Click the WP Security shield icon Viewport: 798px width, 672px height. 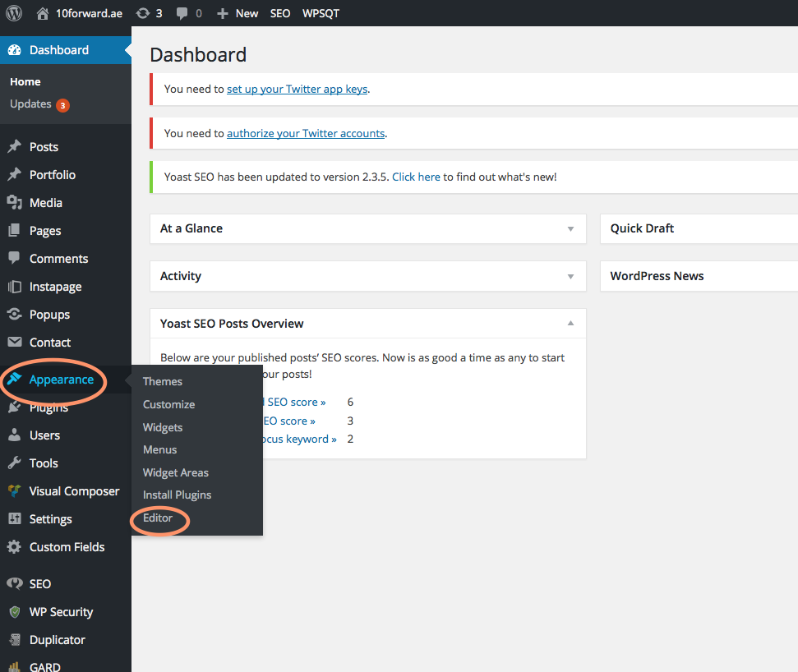pos(14,611)
